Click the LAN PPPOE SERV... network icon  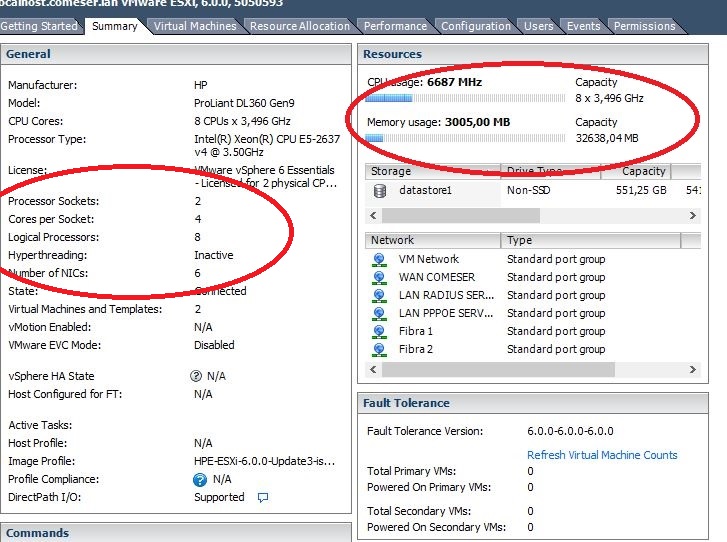(379, 314)
